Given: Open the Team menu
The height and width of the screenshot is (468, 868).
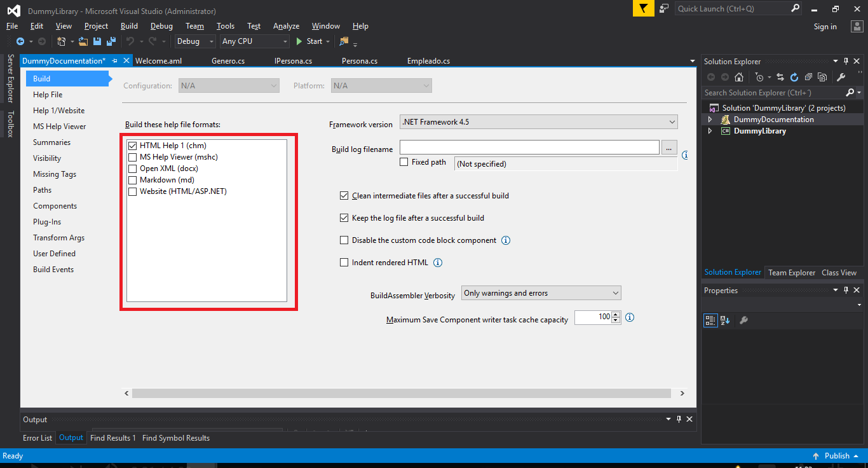Looking at the screenshot, I should (x=194, y=26).
